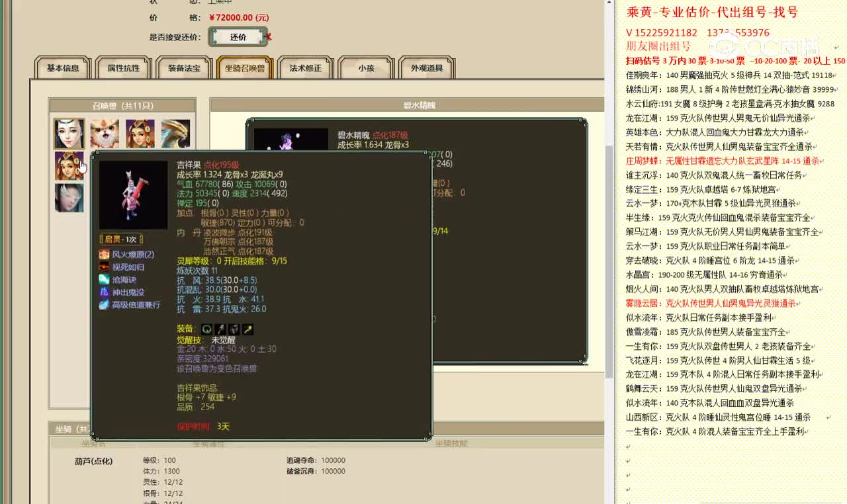
Task: Click the 高级倍道兼行 skill name
Action: (136, 305)
